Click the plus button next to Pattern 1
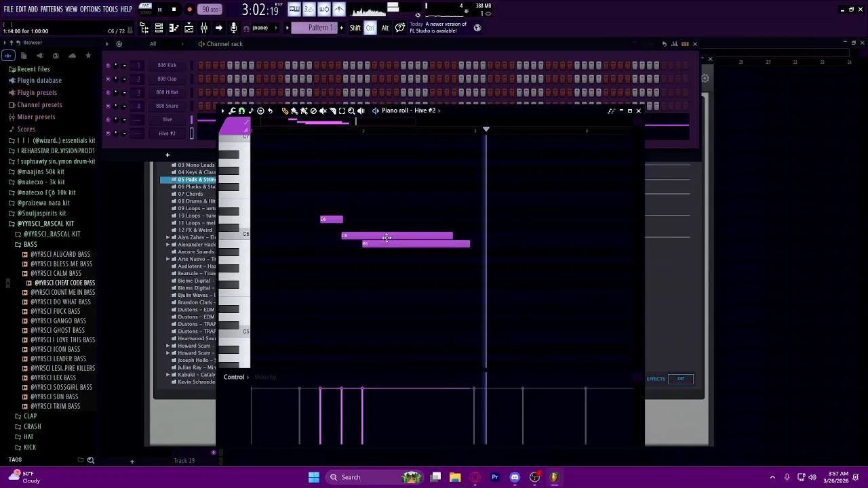The image size is (868, 488). pyautogui.click(x=341, y=28)
